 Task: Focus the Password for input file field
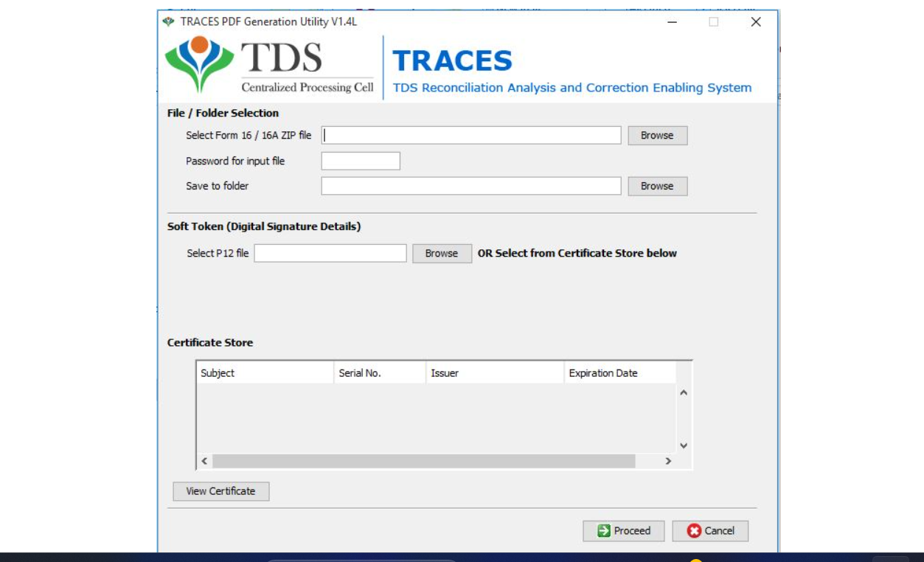(x=361, y=161)
